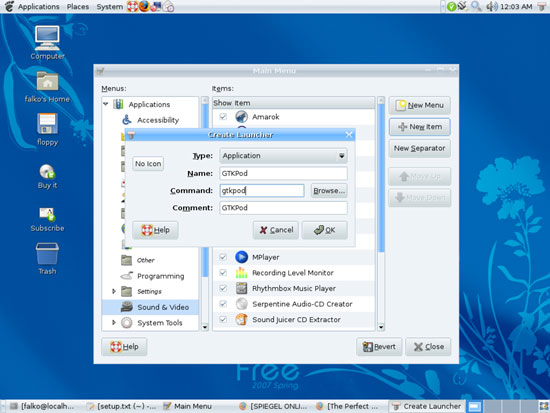Click the magnifier search icon in panel
Screen dimensions: 550x413
[x=476, y=6]
